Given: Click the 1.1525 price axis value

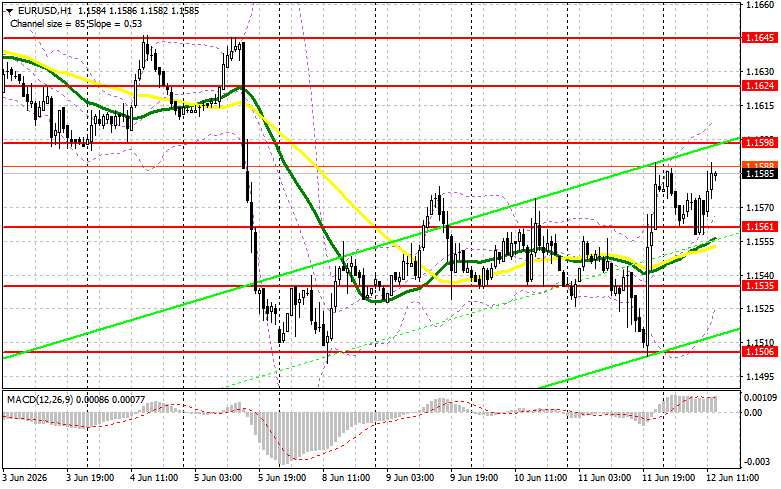Looking at the screenshot, I should coord(760,309).
